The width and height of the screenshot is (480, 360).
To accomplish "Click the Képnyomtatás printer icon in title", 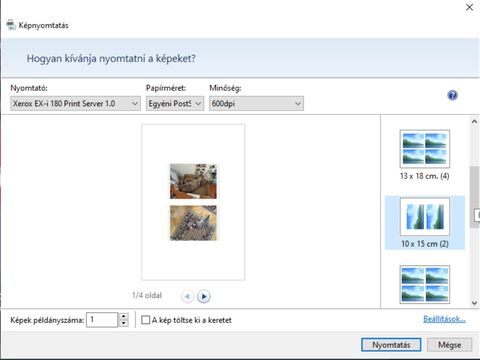I will point(11,25).
